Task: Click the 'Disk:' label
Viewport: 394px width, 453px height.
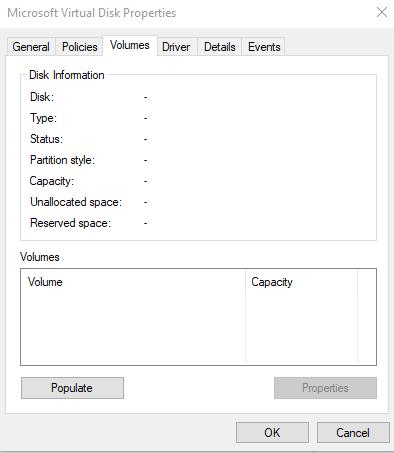Action: (x=42, y=97)
